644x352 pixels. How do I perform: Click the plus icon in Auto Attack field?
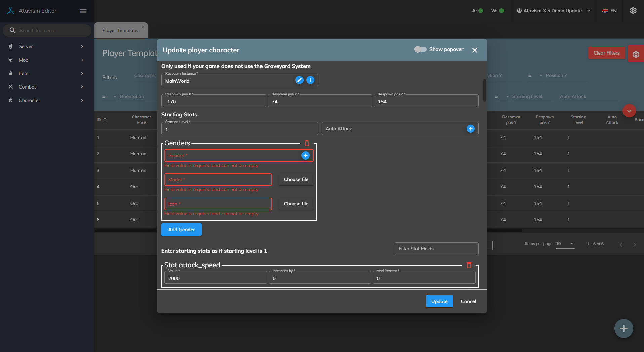470,129
